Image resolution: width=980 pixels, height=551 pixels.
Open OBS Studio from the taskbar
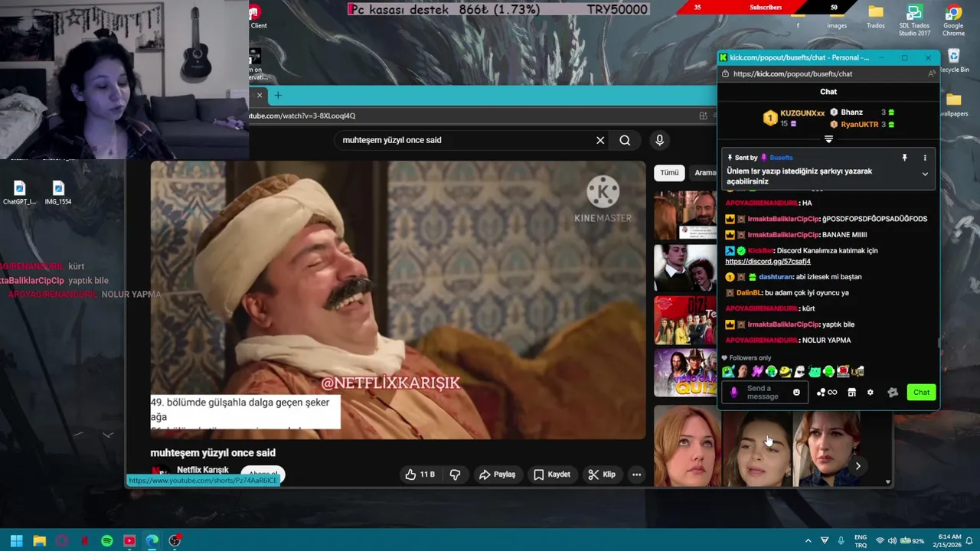[x=175, y=540]
